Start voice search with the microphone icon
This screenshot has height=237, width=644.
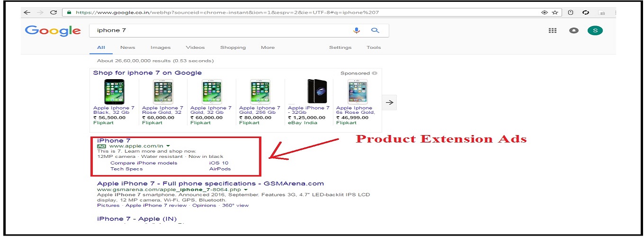[357, 30]
